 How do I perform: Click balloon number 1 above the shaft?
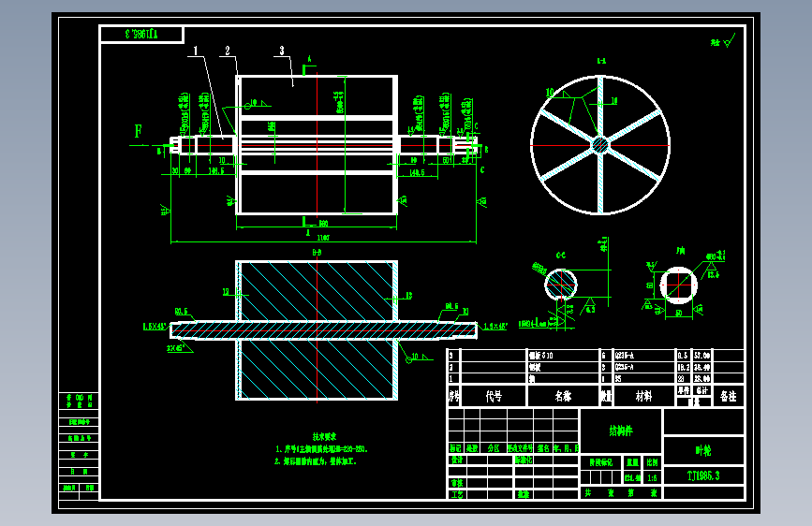click(x=195, y=51)
